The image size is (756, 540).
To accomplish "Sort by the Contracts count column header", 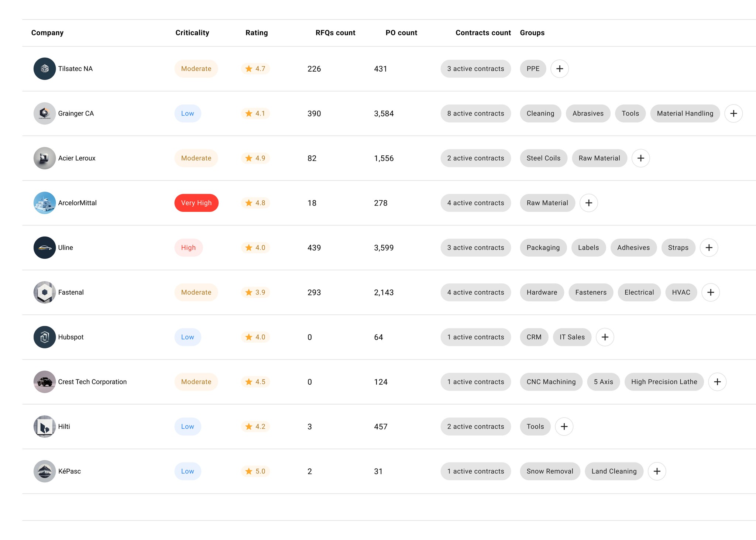I will [x=483, y=33].
